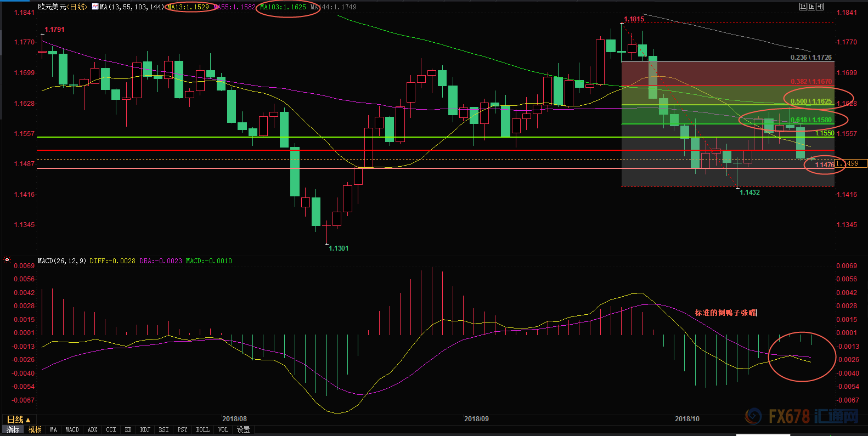Open the 日线 period dropdown
Screen dimensions: 868x436
coord(18,420)
